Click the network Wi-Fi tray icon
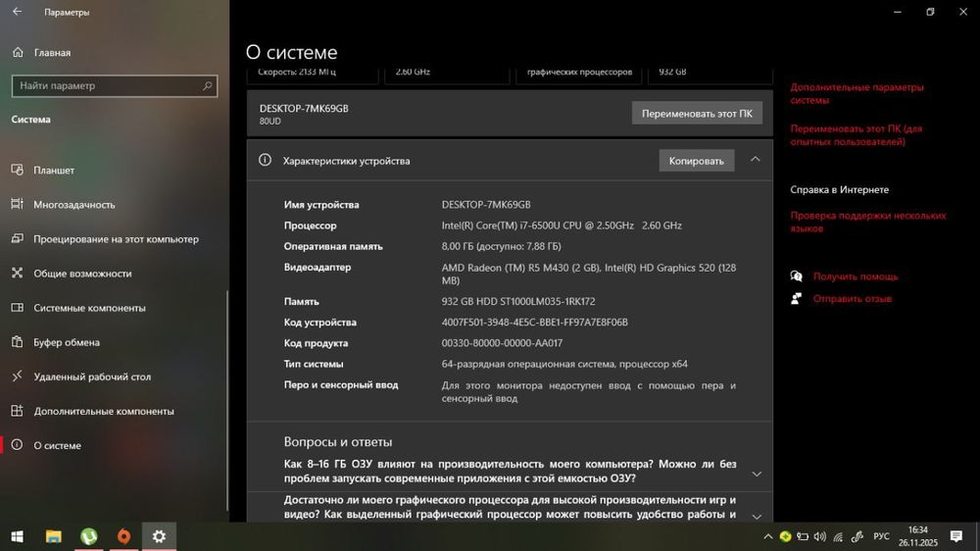 [838, 536]
